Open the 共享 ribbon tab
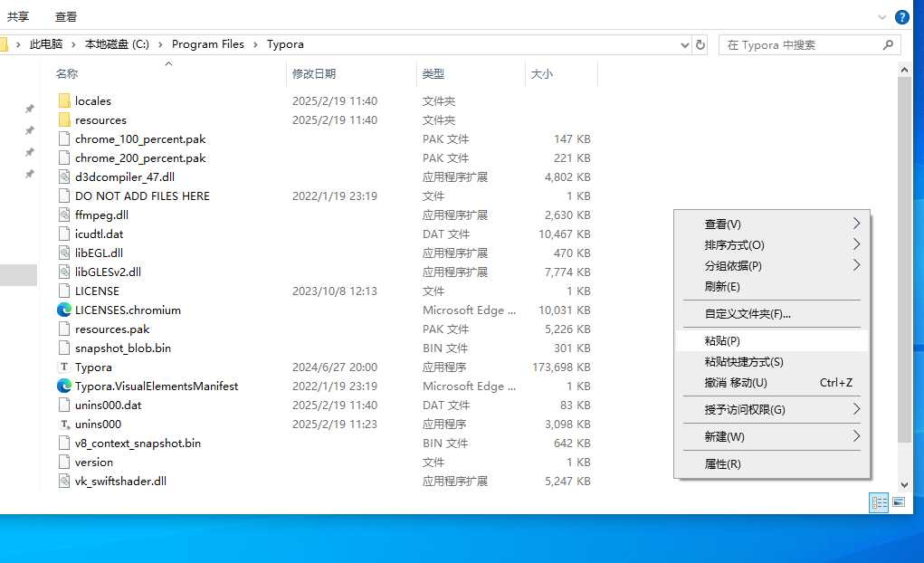The width and height of the screenshot is (924, 563). coord(18,17)
